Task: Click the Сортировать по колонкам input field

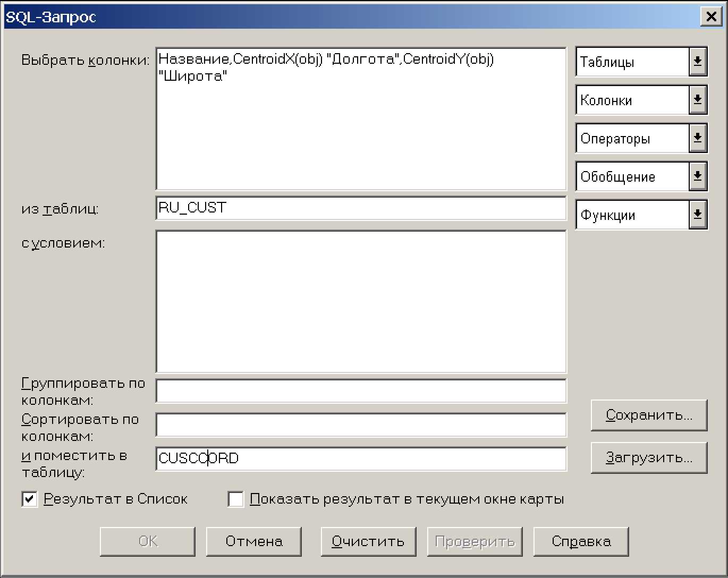Action: pyautogui.click(x=361, y=425)
